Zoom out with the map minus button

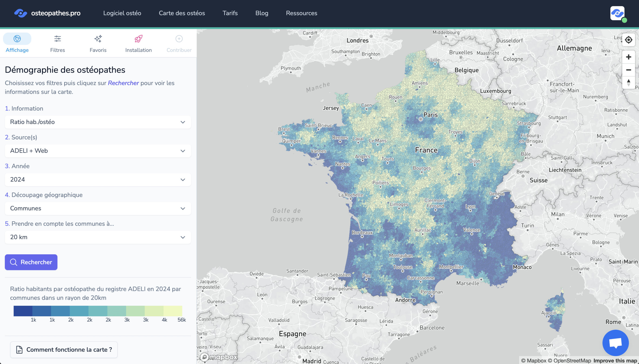628,70
